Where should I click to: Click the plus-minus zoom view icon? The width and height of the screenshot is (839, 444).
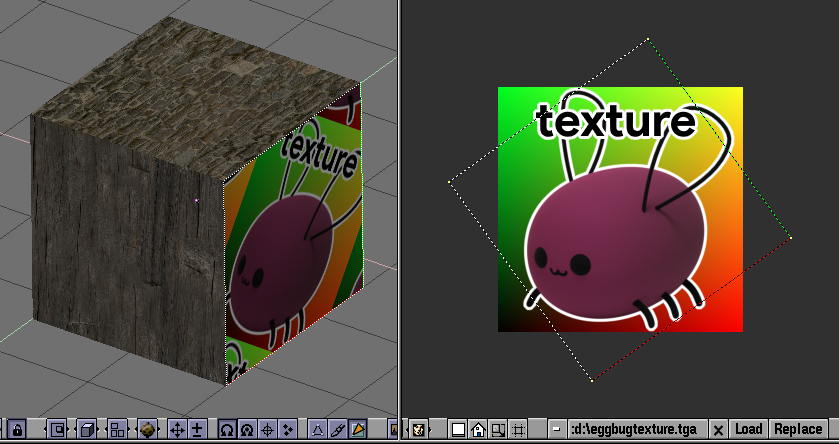point(197,429)
